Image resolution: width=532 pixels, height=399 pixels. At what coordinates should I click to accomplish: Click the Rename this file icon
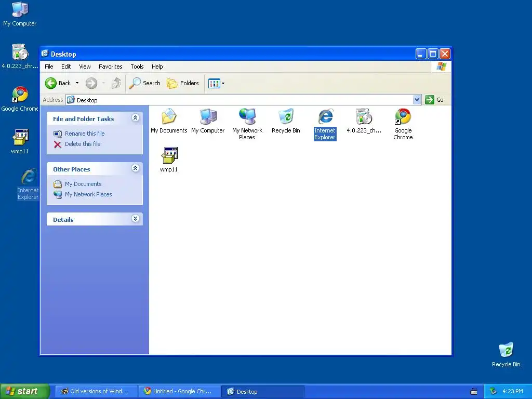[x=58, y=134]
